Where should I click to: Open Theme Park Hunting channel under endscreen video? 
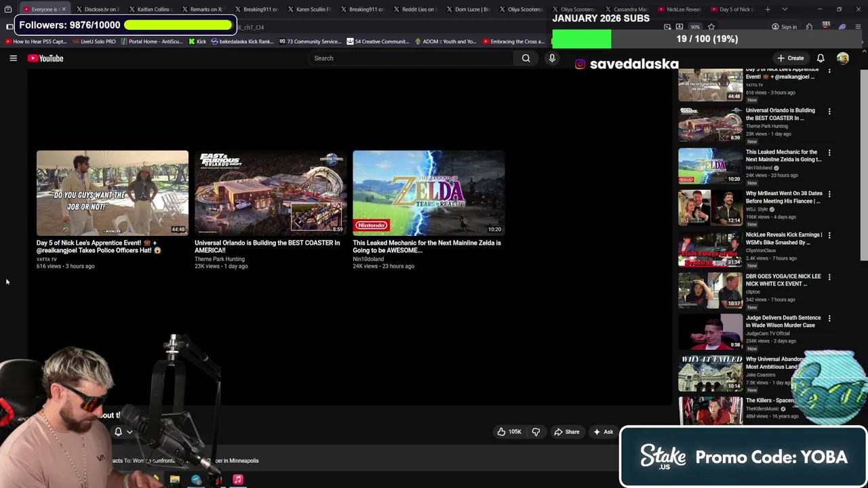point(220,259)
